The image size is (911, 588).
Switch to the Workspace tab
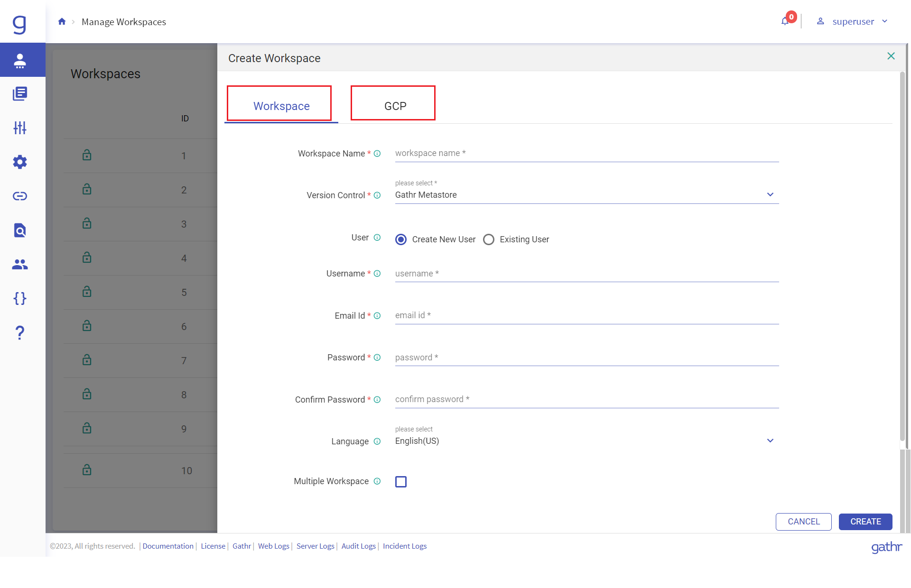281,106
